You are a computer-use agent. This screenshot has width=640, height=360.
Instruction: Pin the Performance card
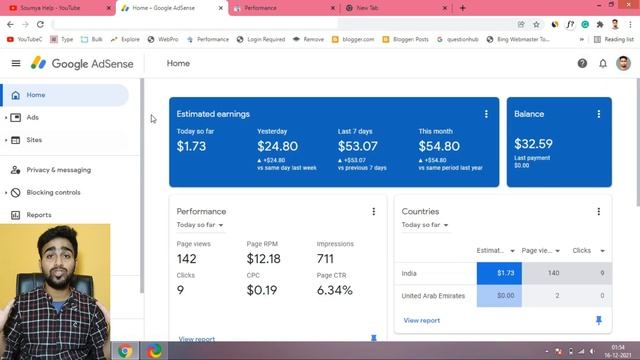(373, 338)
